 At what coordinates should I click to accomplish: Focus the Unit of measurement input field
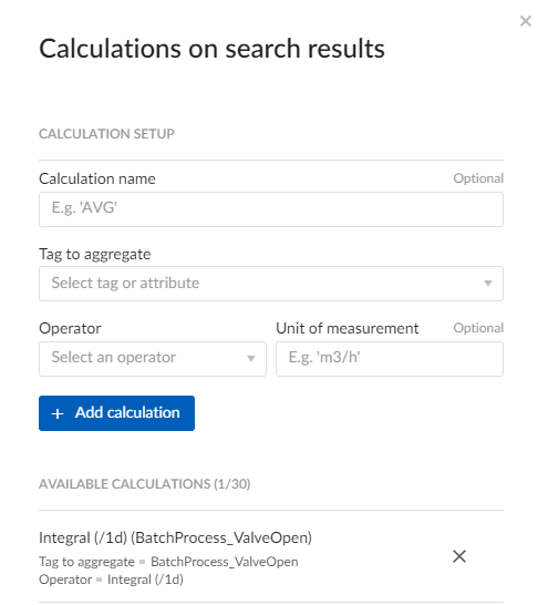point(389,359)
